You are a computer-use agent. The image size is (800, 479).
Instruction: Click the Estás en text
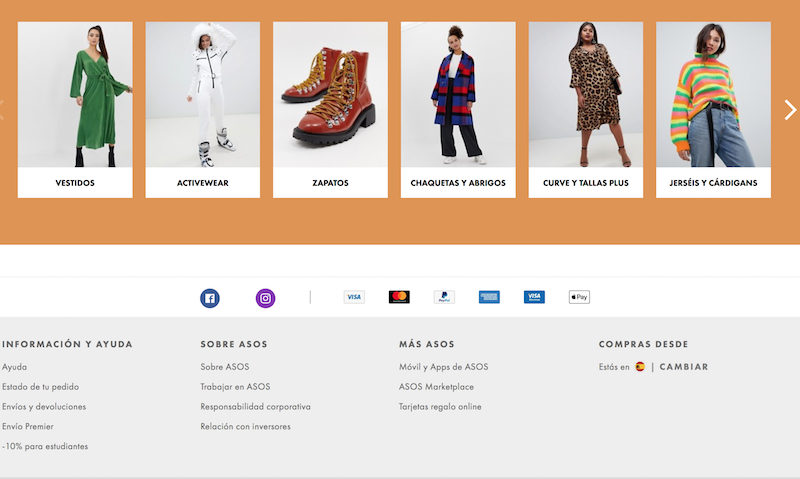pos(614,367)
